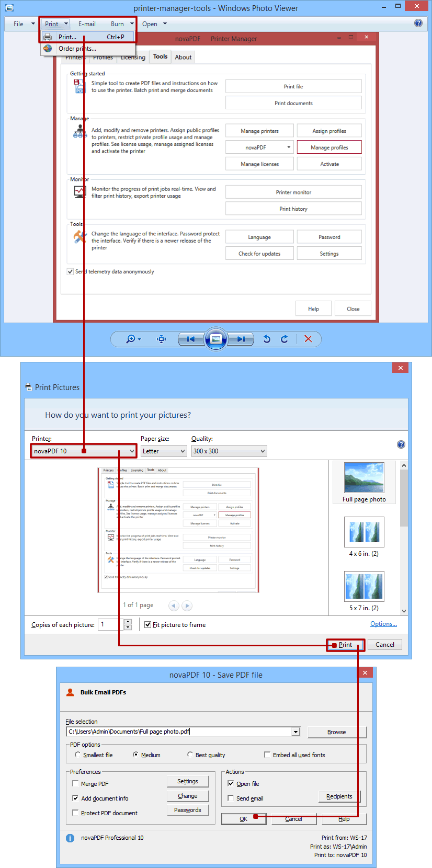Switch to the About tab
The height and width of the screenshot is (868, 432).
pyautogui.click(x=183, y=58)
